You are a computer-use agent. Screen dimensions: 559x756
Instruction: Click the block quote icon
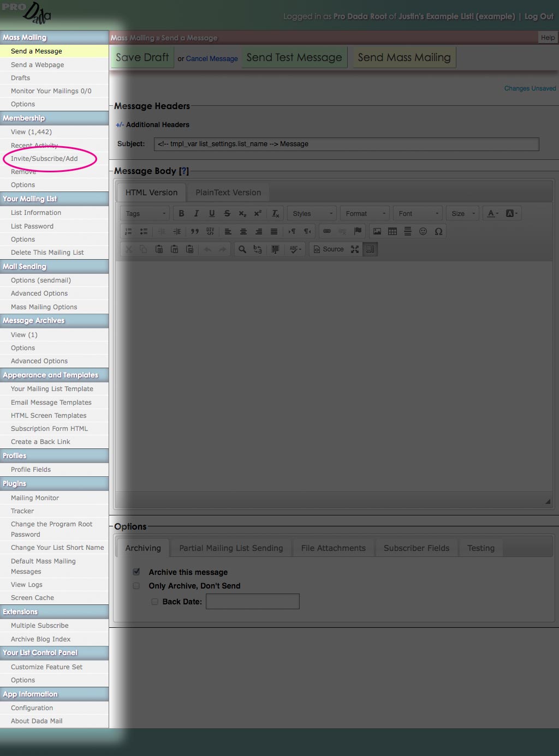tap(195, 231)
